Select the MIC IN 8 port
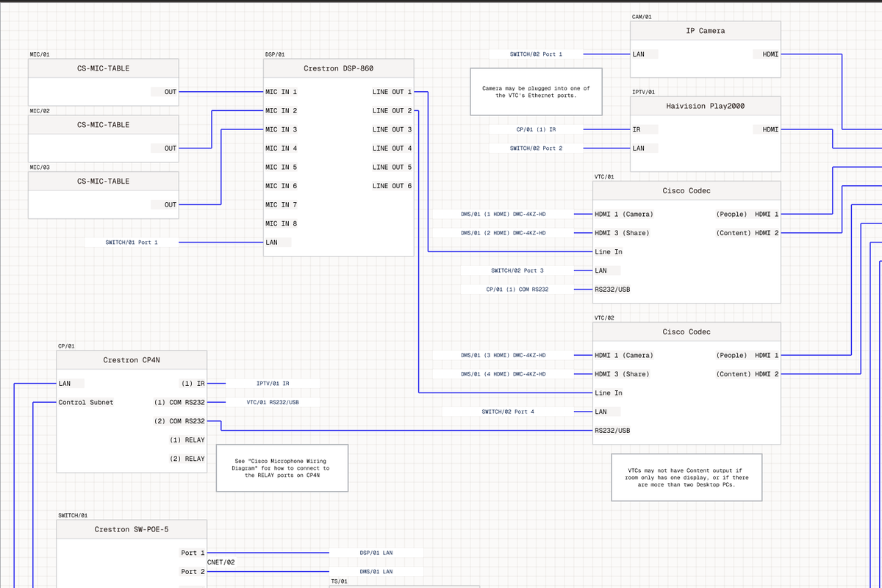The height and width of the screenshot is (588, 882). [282, 223]
